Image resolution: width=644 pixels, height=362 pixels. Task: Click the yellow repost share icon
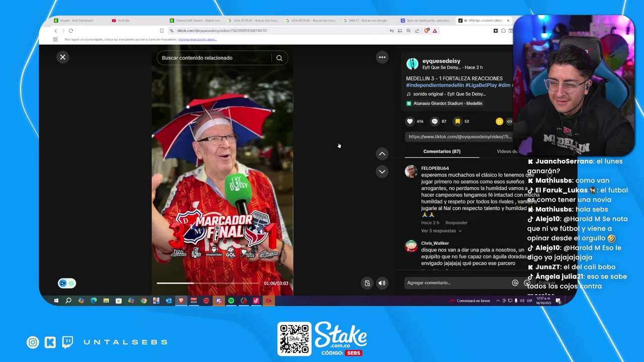click(499, 121)
